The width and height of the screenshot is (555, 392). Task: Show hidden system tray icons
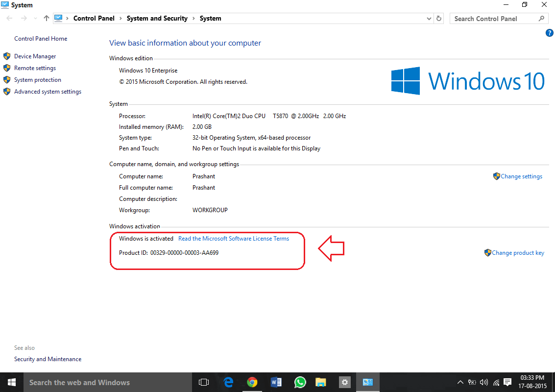(x=460, y=382)
